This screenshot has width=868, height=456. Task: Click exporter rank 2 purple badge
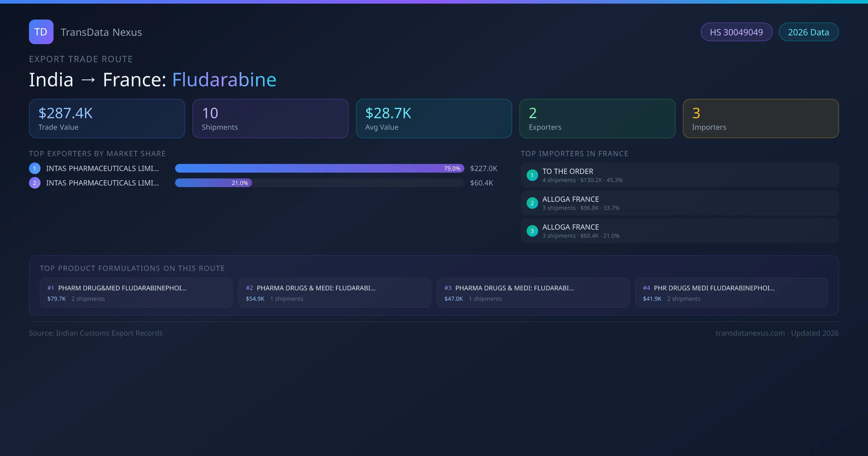tap(35, 183)
